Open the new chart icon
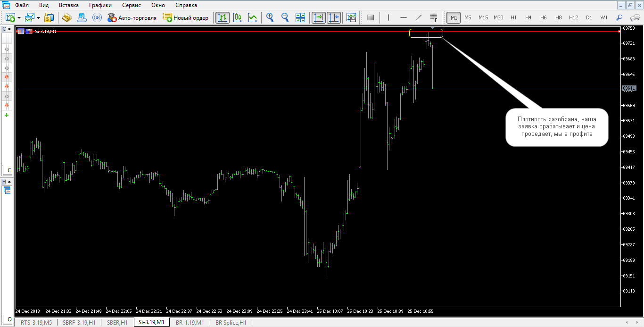 click(x=10, y=17)
